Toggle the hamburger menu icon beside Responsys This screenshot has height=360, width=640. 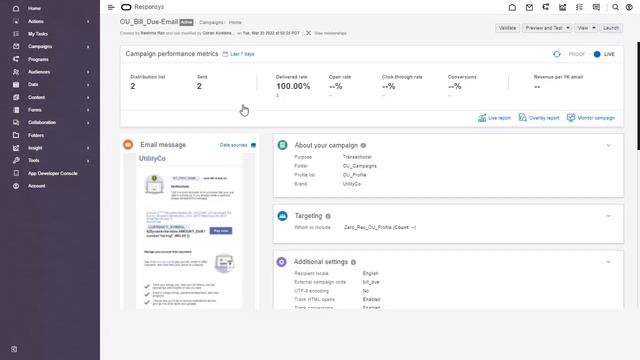point(111,7)
